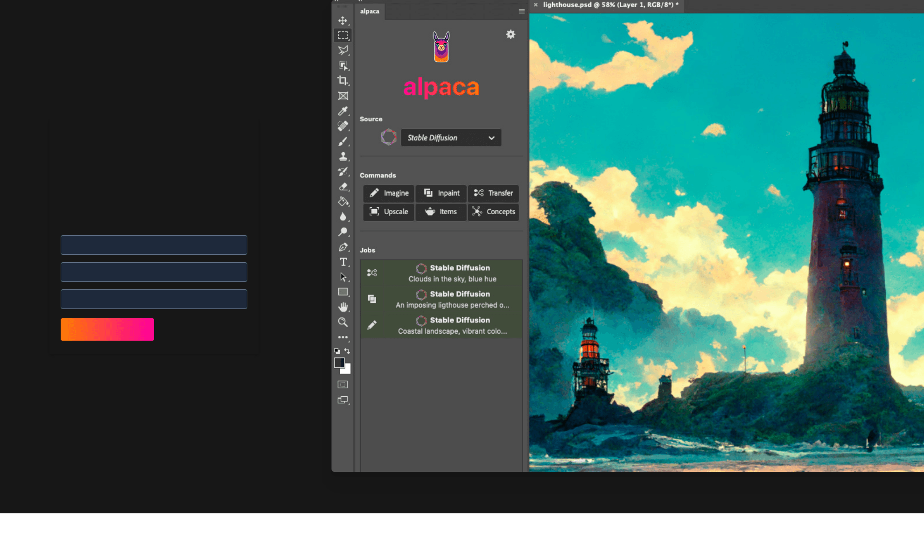924x560 pixels.
Task: Open the foreground color swatch
Action: (x=339, y=363)
